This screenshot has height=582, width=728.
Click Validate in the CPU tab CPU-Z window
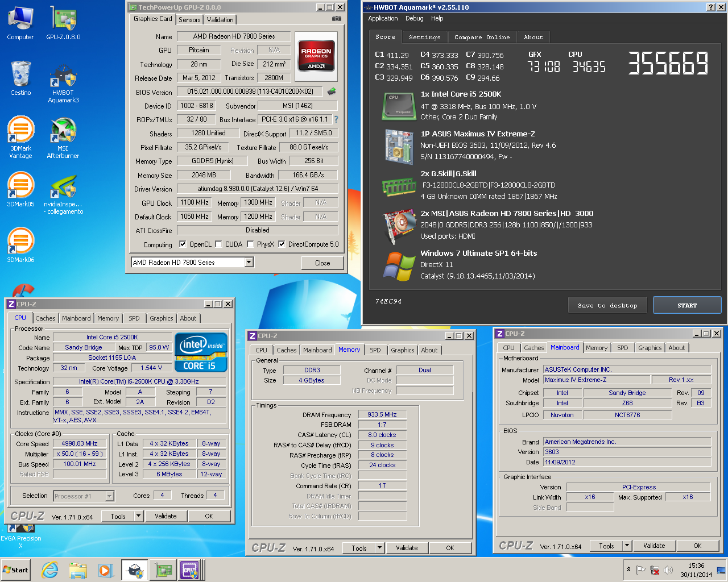166,516
